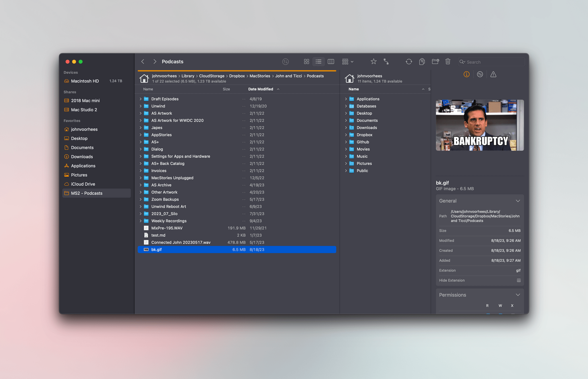Sort left pane by Size column

tap(226, 89)
